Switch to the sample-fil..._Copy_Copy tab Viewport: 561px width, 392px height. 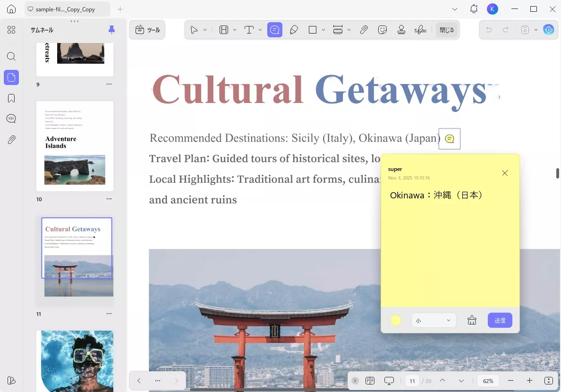tap(65, 9)
